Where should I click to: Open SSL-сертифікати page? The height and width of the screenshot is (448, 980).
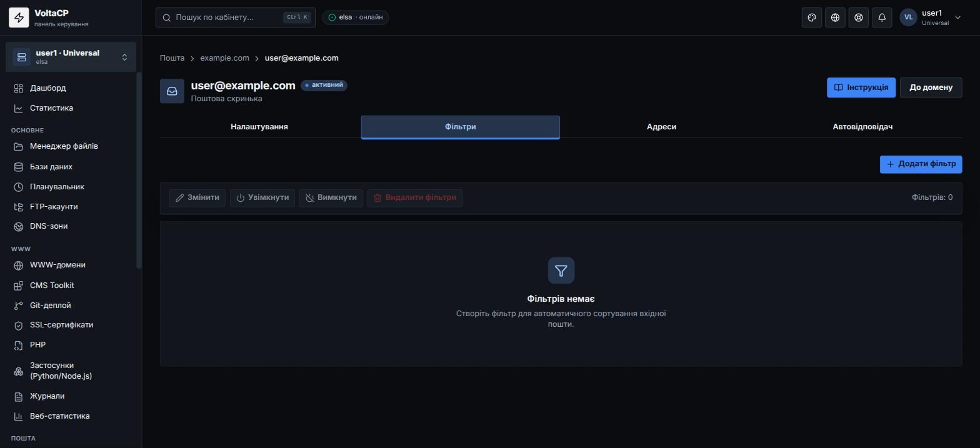point(71,325)
